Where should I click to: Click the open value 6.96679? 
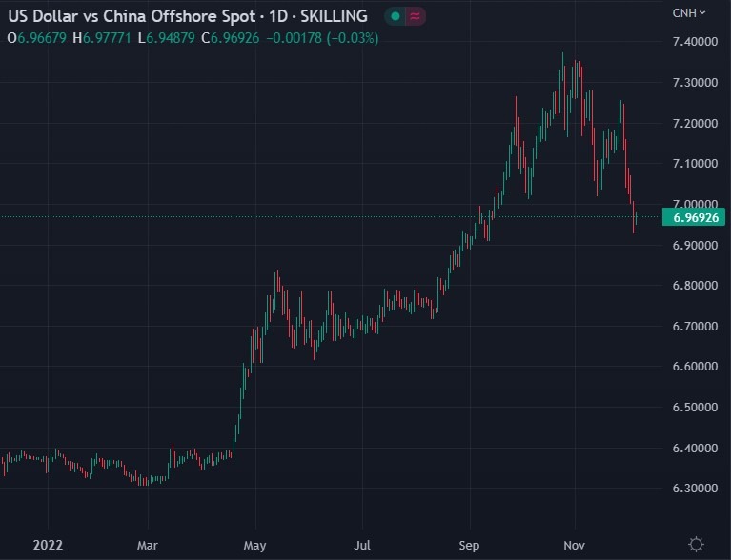(x=42, y=38)
